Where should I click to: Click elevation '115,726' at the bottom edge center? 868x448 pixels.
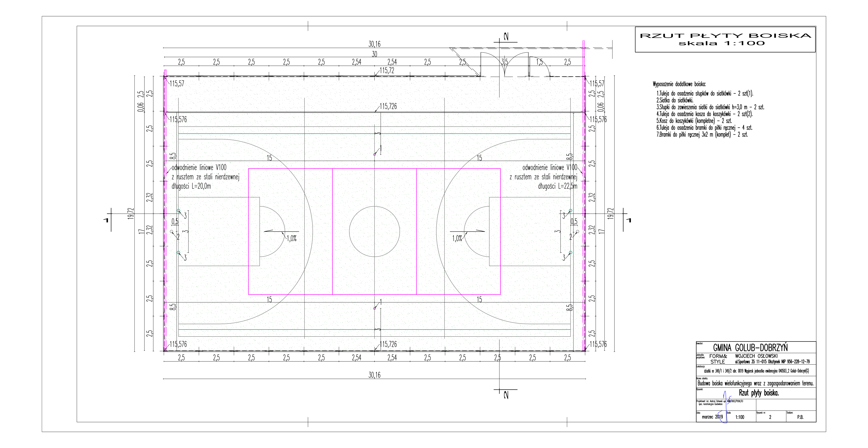389,344
